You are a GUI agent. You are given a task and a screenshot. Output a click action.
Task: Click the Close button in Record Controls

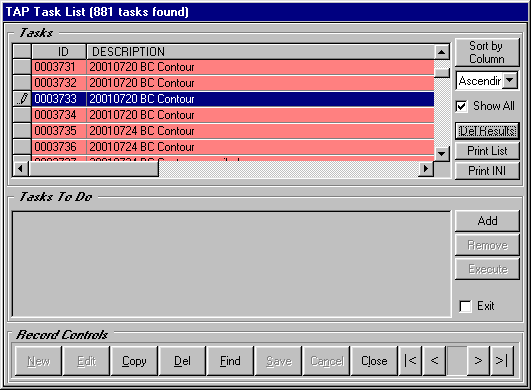tap(374, 361)
